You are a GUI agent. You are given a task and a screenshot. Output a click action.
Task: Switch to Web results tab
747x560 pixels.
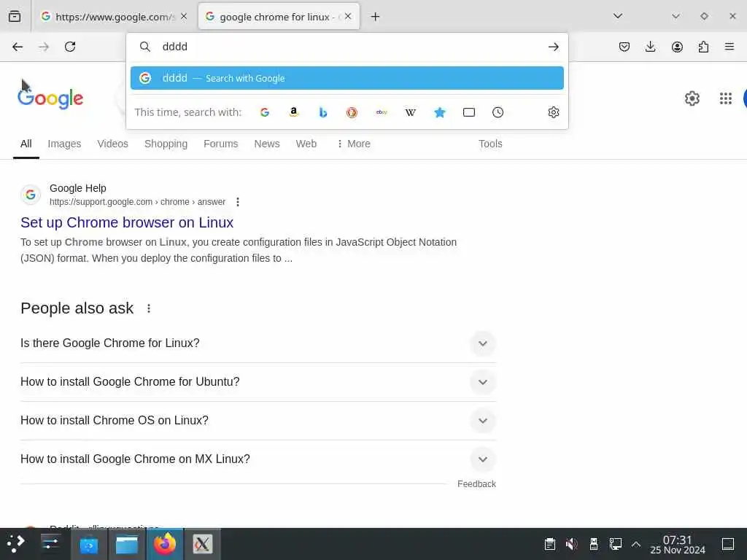click(306, 144)
